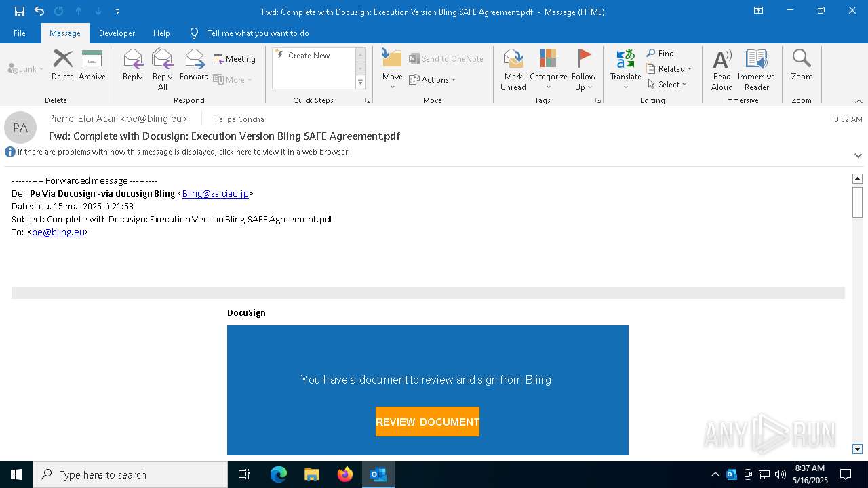Click the PA sender avatar
The width and height of the screenshot is (868, 488).
click(20, 127)
